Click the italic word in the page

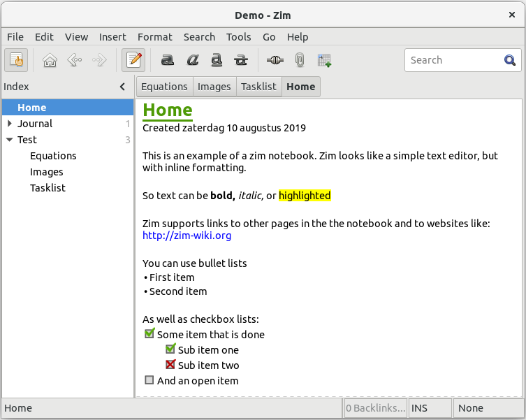point(251,196)
